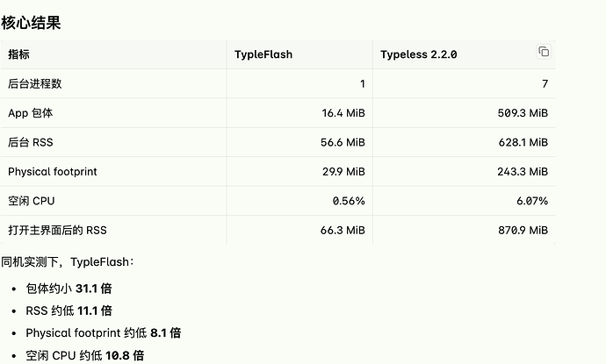Click the TypleFlash column header
This screenshot has width=606, height=364.
(263, 54)
